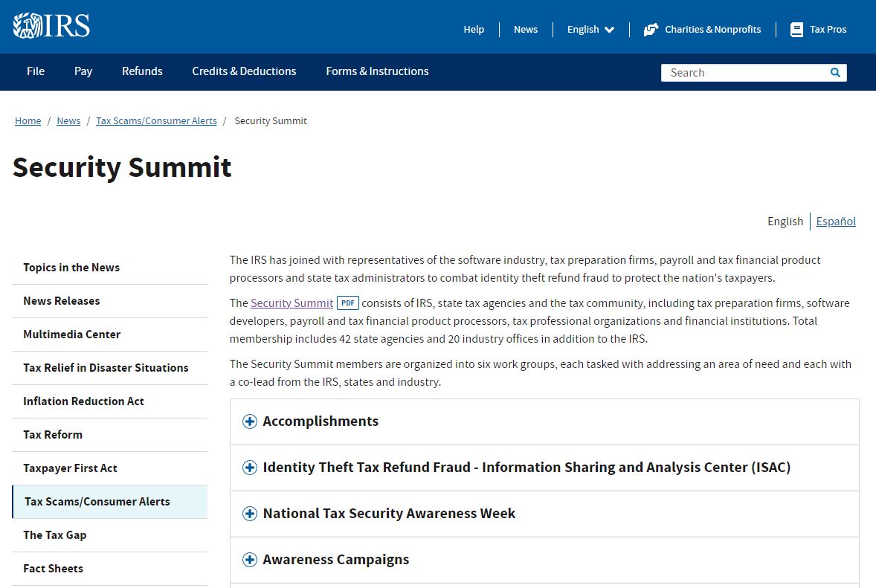Switch to the Español version
Screen dimensions: 876x588
tap(836, 222)
